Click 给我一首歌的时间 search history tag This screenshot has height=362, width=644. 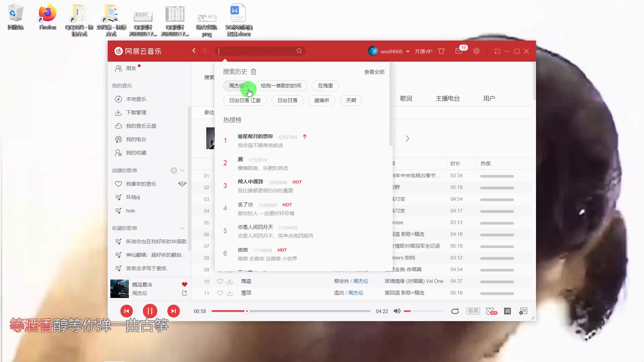point(281,85)
